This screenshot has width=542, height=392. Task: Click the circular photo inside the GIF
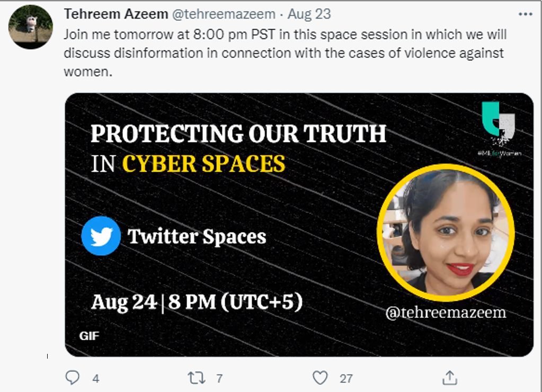pyautogui.click(x=446, y=232)
